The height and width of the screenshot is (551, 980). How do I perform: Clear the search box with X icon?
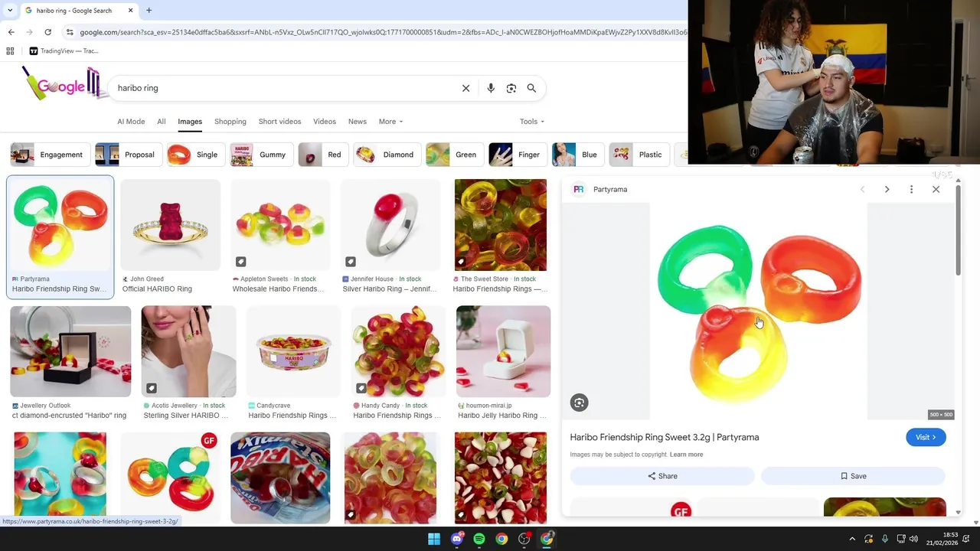(x=465, y=88)
